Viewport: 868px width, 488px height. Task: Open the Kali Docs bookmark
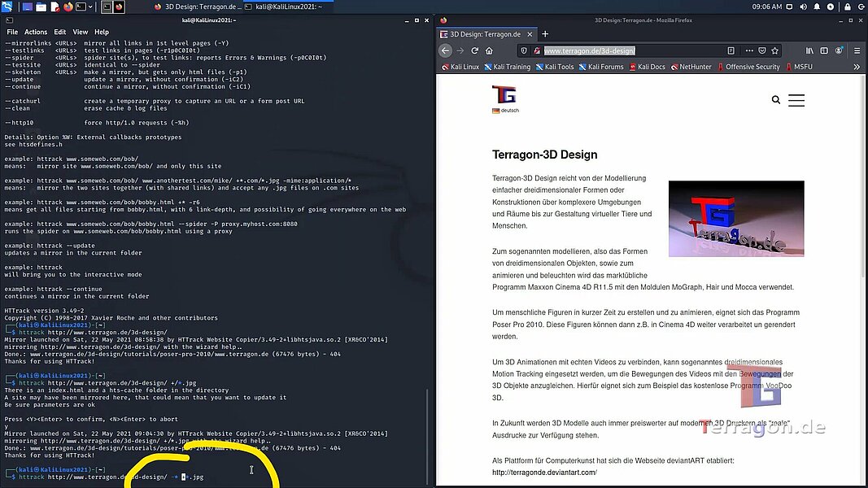(647, 67)
